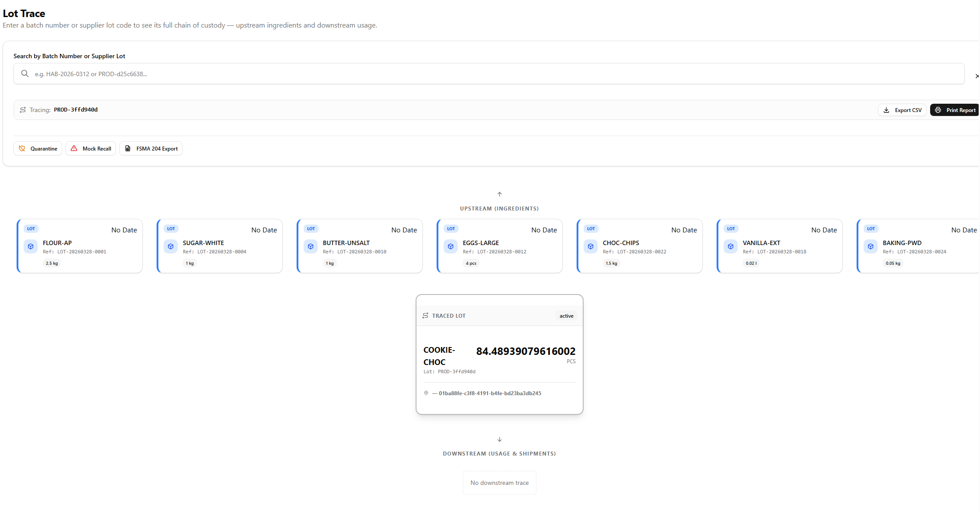This screenshot has width=980, height=512.
Task: Click the search magnifier icon
Action: [25, 74]
